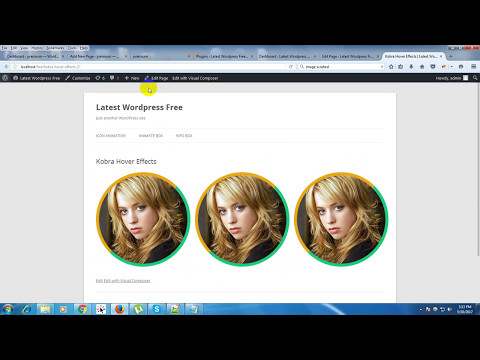The height and width of the screenshot is (360, 480).
Task: Open Skype from the taskbar
Action: (157, 309)
